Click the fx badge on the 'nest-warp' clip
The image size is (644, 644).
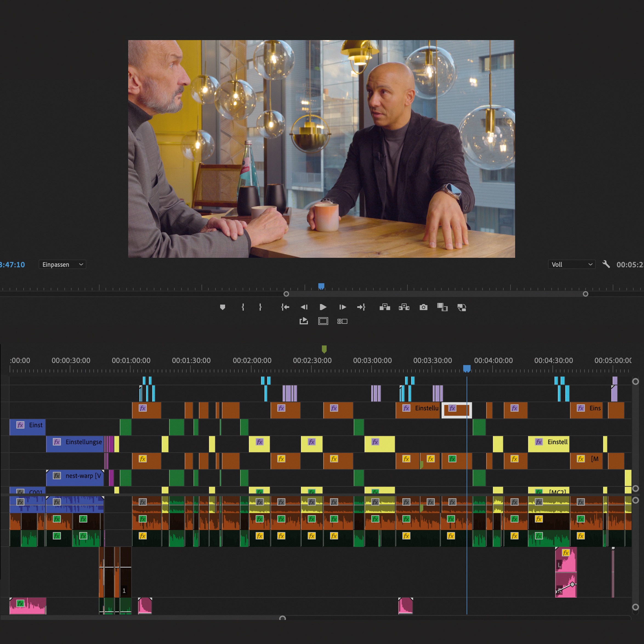[x=57, y=476]
